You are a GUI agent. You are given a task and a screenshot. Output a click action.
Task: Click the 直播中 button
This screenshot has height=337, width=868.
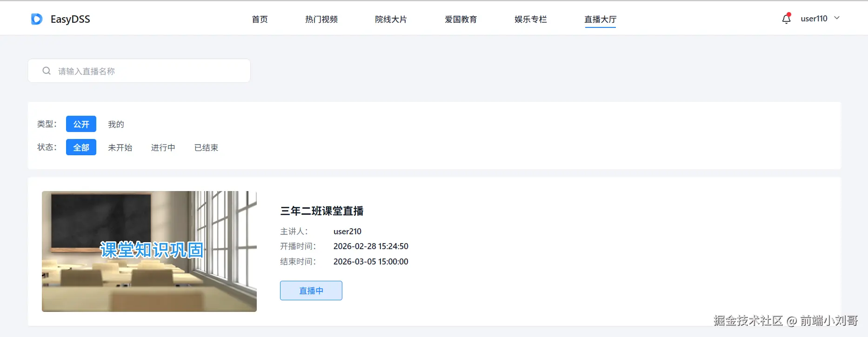click(x=311, y=291)
